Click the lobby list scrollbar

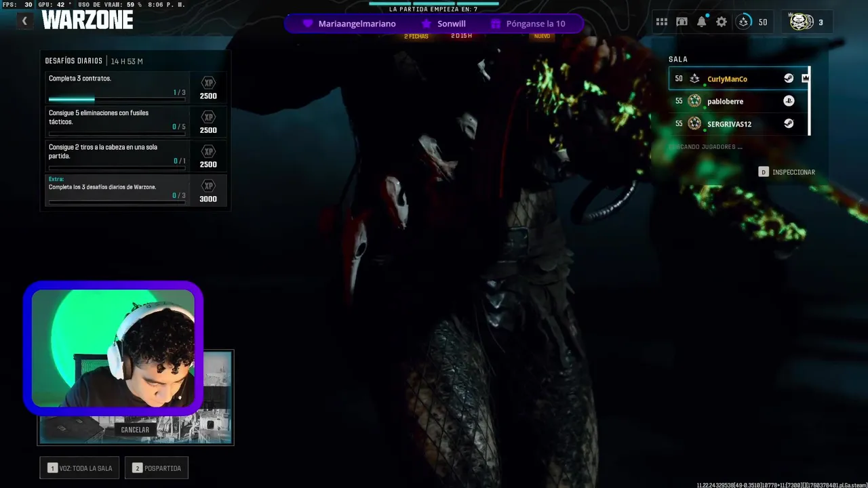tap(810, 101)
